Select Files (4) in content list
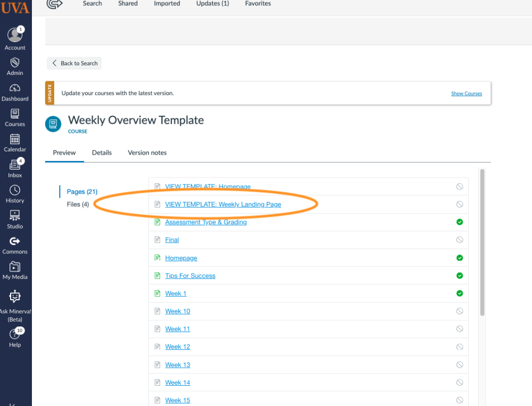 78,205
